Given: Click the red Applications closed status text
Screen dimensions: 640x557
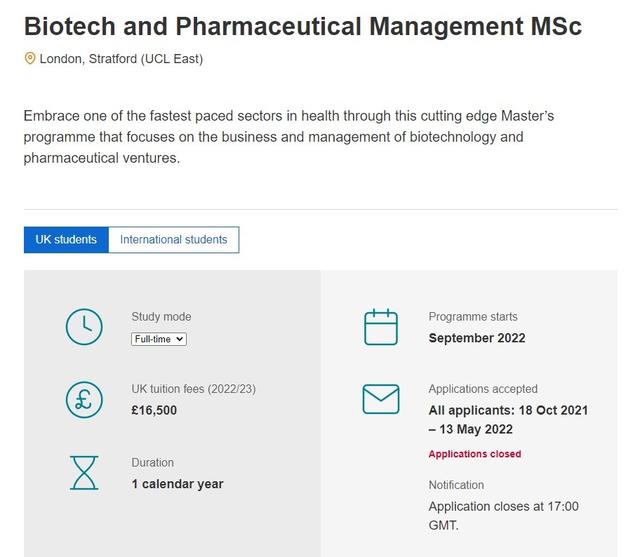Looking at the screenshot, I should (x=475, y=454).
